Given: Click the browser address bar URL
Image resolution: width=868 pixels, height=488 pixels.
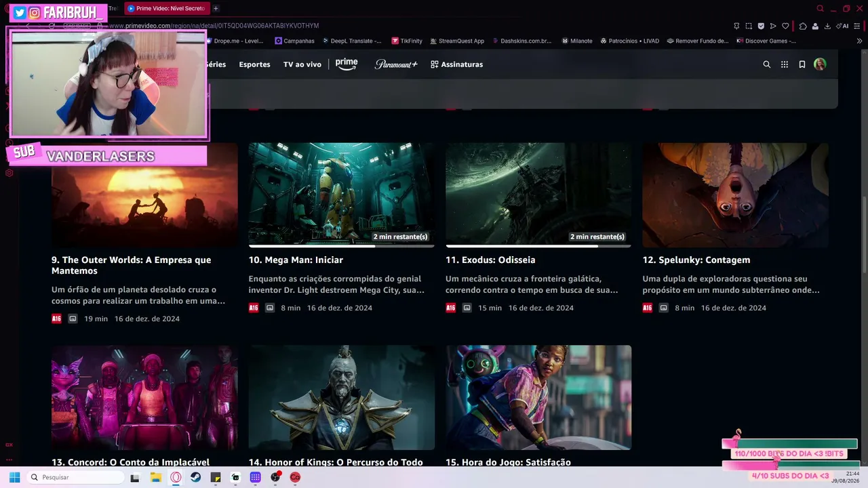Looking at the screenshot, I should point(214,26).
